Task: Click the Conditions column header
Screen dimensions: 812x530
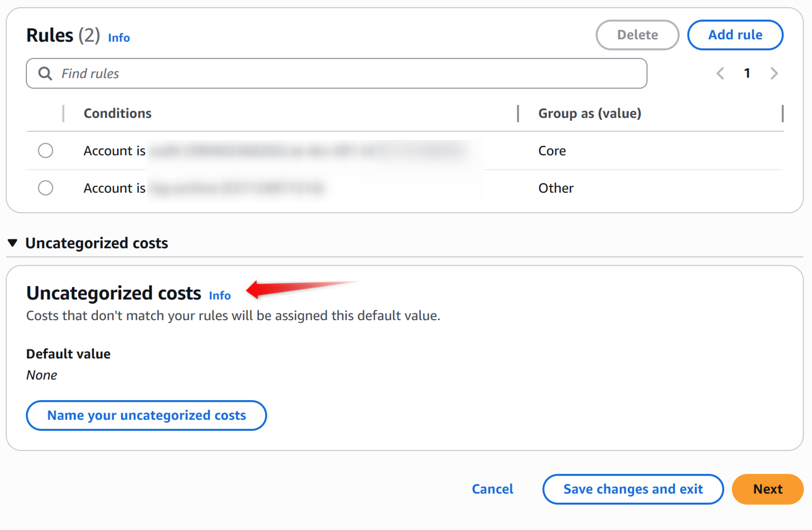Action: coord(118,113)
